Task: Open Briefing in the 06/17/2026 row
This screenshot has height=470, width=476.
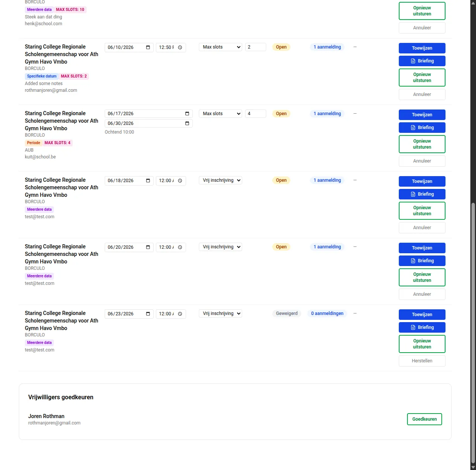Action: coord(422,128)
